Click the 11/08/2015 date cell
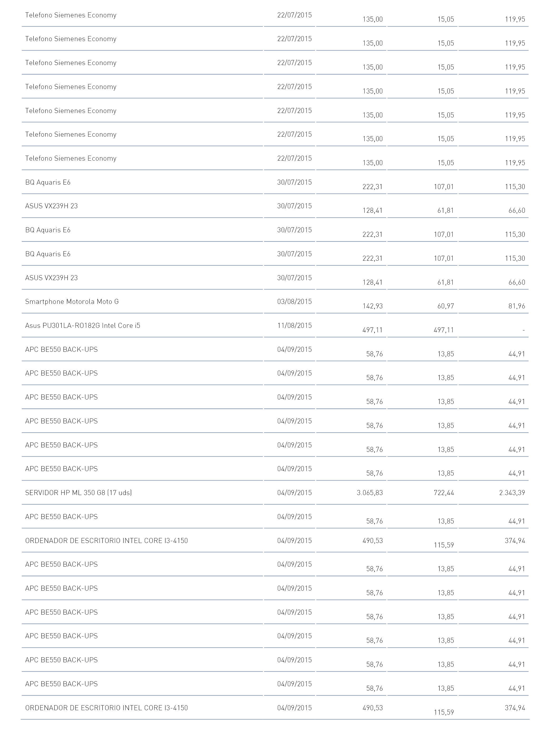 [x=294, y=325]
